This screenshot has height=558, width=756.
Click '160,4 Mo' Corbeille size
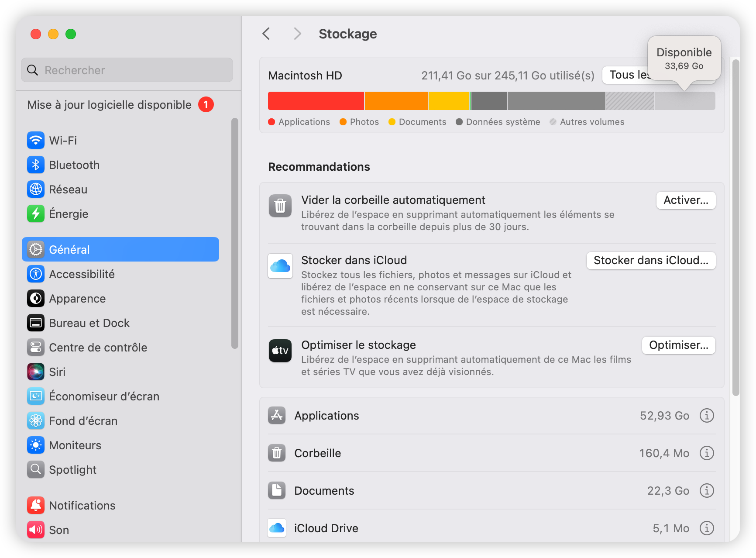point(664,453)
